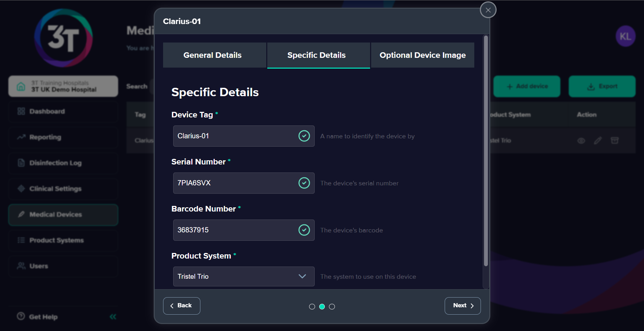The image size is (644, 331).
Task: Proceed with the Next button
Action: [x=462, y=306]
